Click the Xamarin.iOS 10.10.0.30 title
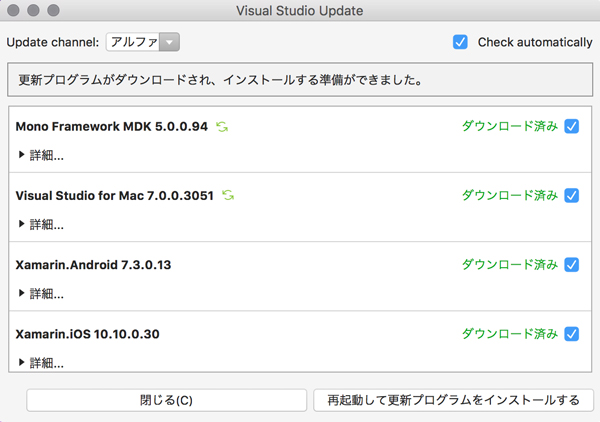The image size is (600, 422). point(87,334)
